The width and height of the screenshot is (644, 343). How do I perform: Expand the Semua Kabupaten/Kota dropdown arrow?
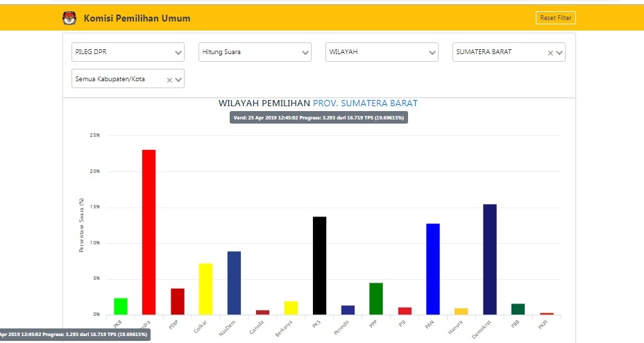point(178,80)
